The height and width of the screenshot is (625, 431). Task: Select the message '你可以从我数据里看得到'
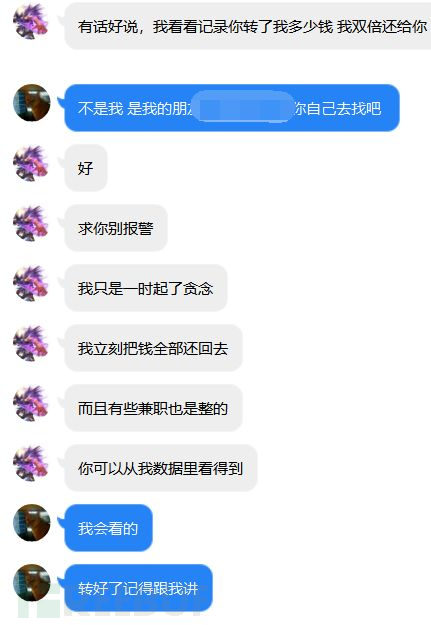point(161,468)
